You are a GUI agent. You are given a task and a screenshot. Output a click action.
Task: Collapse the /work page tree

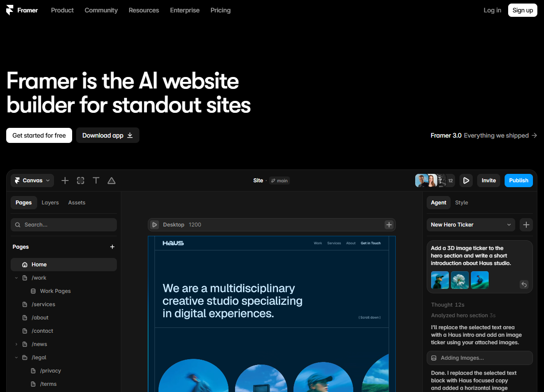coord(16,278)
